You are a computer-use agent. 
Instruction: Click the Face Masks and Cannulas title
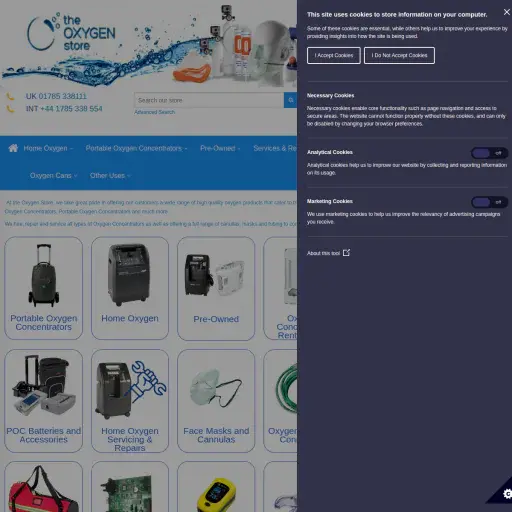point(216,435)
